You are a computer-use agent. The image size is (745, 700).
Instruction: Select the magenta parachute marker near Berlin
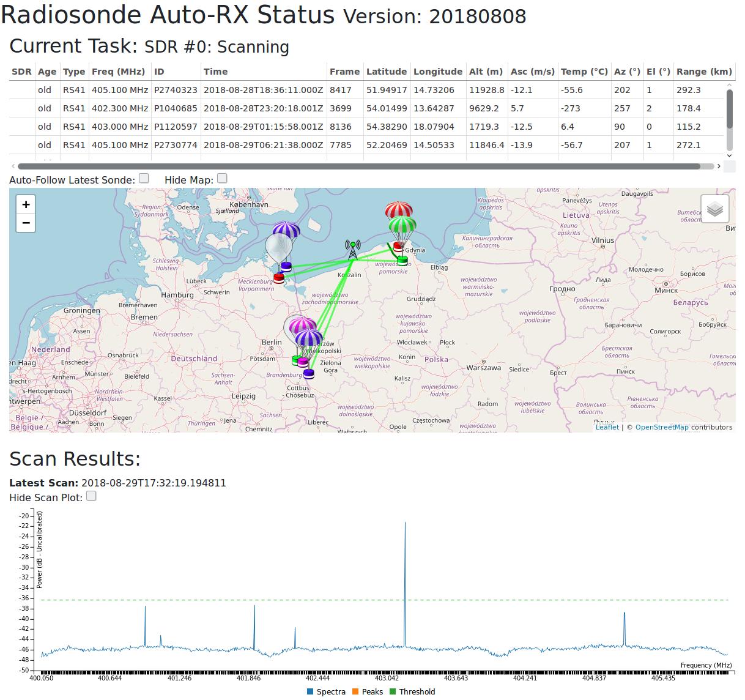point(303,326)
